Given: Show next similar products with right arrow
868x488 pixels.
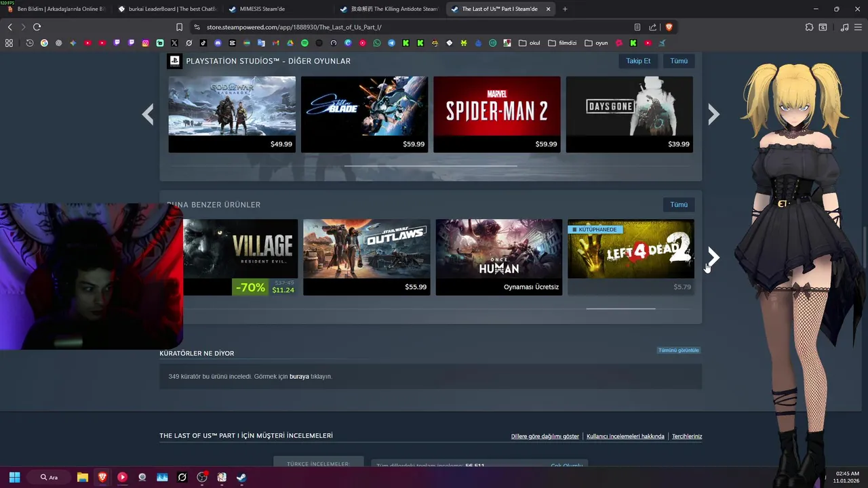Looking at the screenshot, I should coord(713,257).
